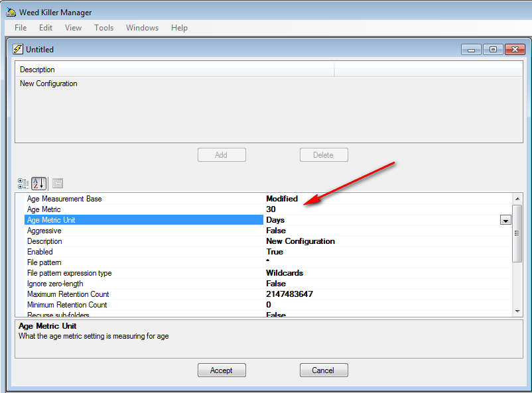Click the New Configuration value in grid
532x393 pixels.
tap(387, 241)
